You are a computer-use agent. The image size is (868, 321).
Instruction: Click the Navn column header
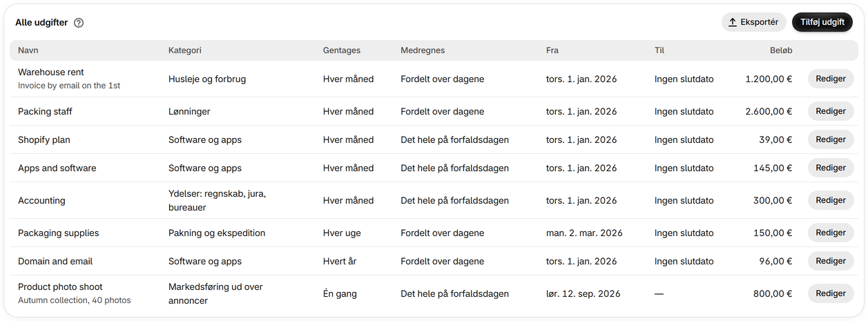[28, 50]
